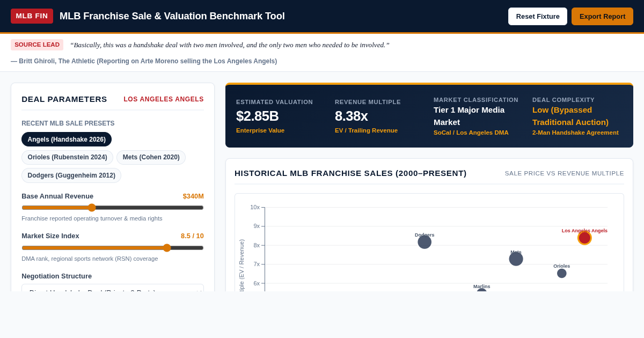Screen dimensions: 644x338
Task: Click the Export Report button
Action: [602, 16]
